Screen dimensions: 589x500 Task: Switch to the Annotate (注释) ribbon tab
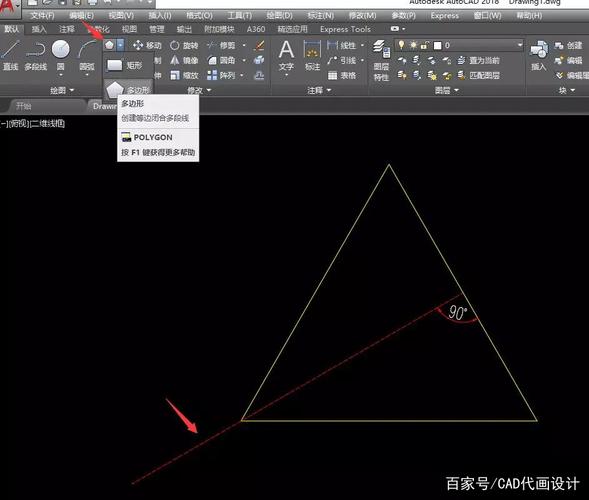(66, 29)
